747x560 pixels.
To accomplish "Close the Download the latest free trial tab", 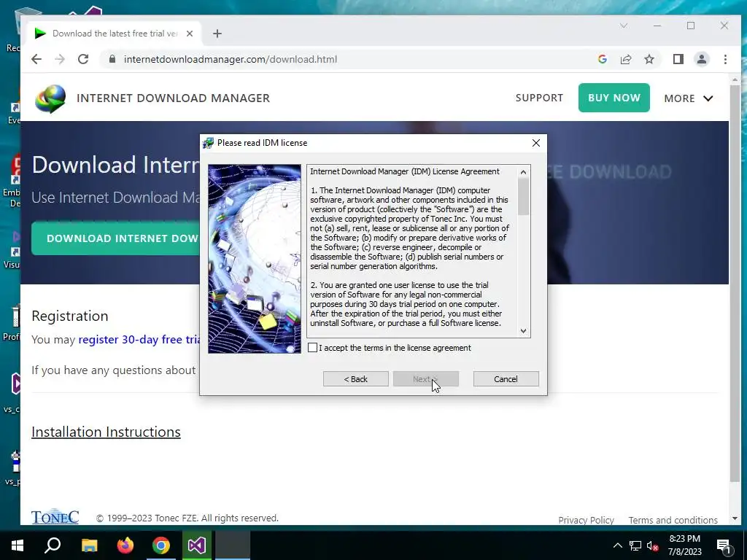I will (x=190, y=34).
